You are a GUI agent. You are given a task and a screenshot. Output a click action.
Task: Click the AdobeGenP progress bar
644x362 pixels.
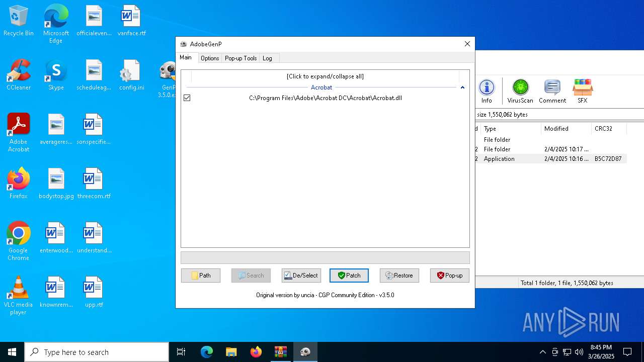click(x=325, y=257)
